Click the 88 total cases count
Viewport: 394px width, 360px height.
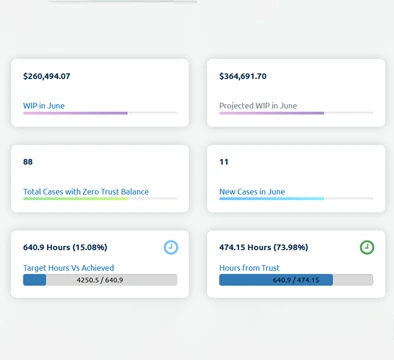[x=28, y=162]
